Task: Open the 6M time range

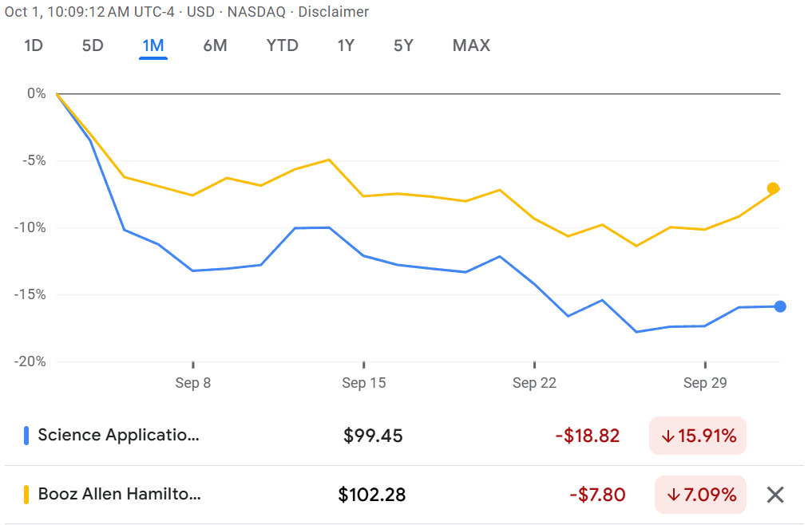Action: (x=215, y=45)
